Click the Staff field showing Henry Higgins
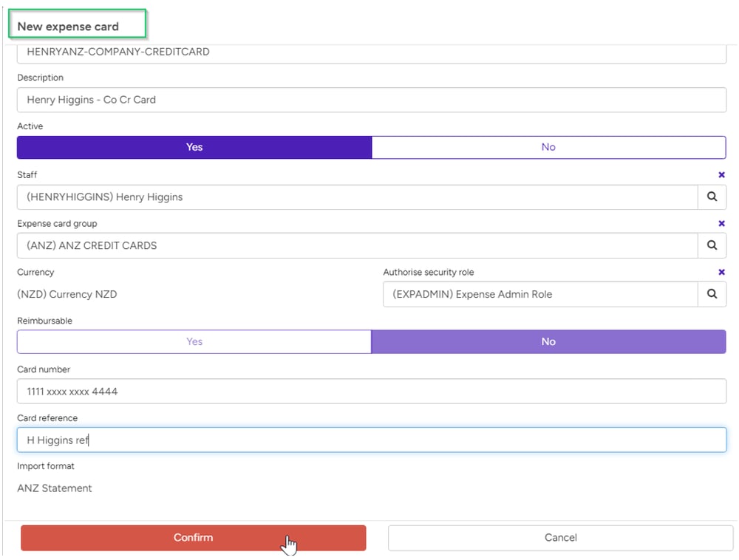 click(357, 197)
